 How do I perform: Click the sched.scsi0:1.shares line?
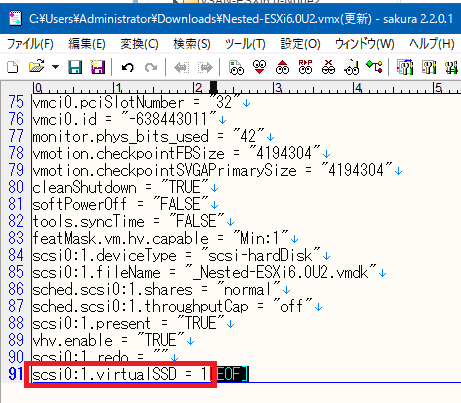pyautogui.click(x=157, y=289)
